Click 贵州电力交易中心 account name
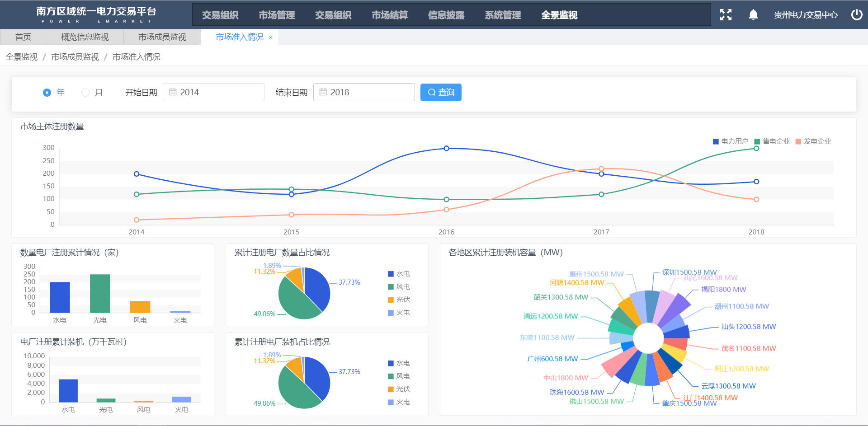Image resolution: width=868 pixels, height=426 pixels. [x=806, y=15]
